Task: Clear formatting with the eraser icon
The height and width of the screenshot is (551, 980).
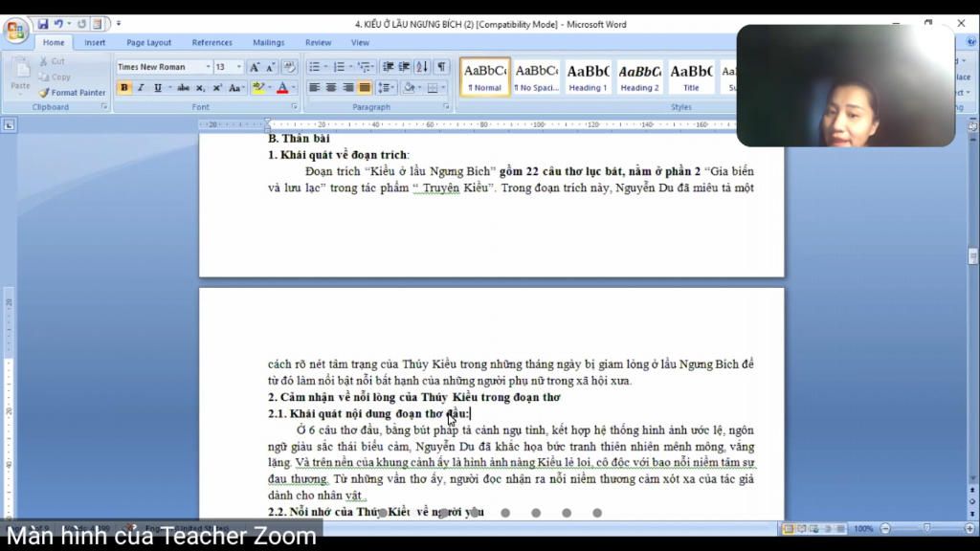Action: tap(289, 67)
